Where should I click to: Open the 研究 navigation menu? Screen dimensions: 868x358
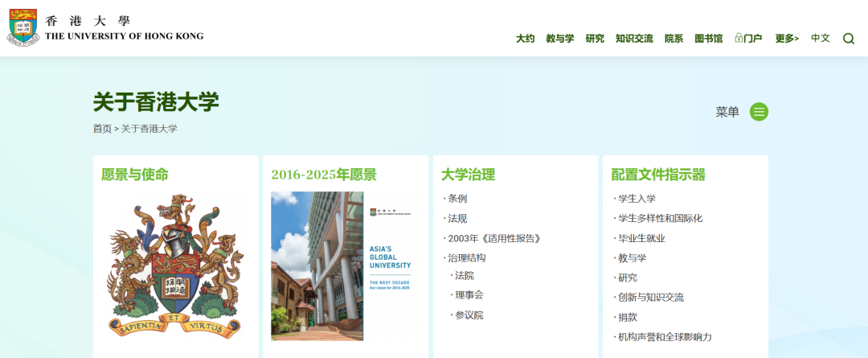[x=595, y=39]
